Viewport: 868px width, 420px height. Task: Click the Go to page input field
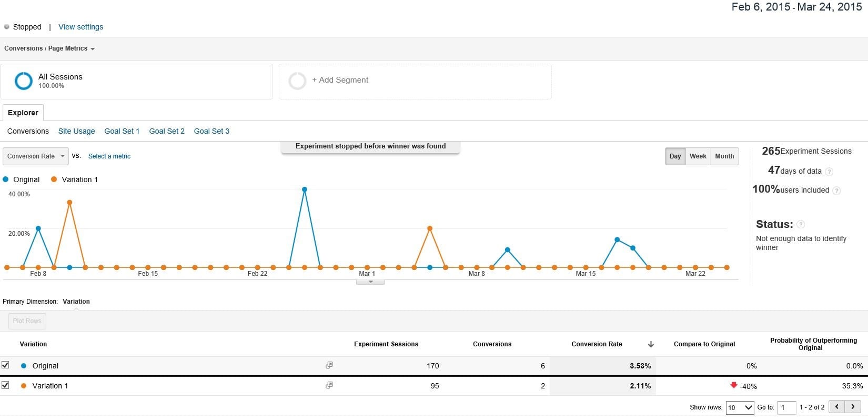(x=787, y=407)
